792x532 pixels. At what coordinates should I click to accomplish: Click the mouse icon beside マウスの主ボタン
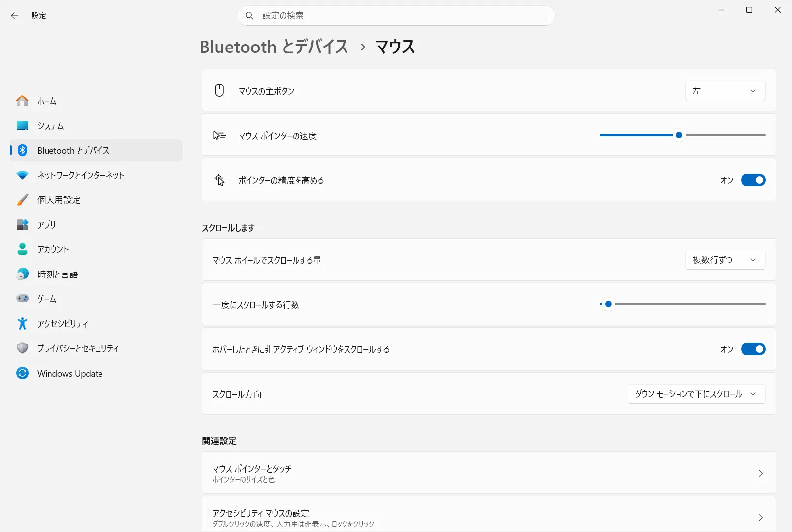coord(219,90)
